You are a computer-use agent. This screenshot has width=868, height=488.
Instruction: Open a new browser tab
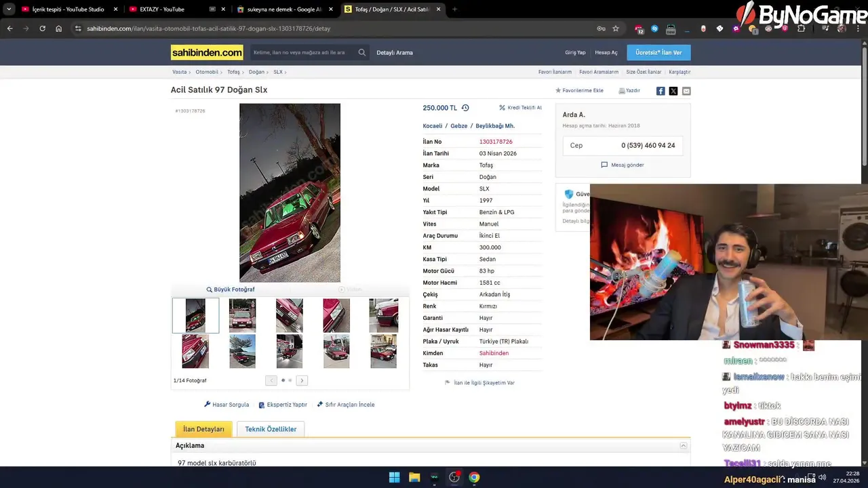pos(454,9)
